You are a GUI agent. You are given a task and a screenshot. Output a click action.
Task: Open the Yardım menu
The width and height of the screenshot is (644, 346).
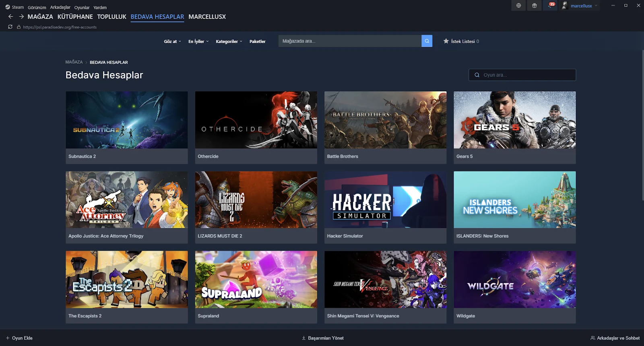point(100,7)
